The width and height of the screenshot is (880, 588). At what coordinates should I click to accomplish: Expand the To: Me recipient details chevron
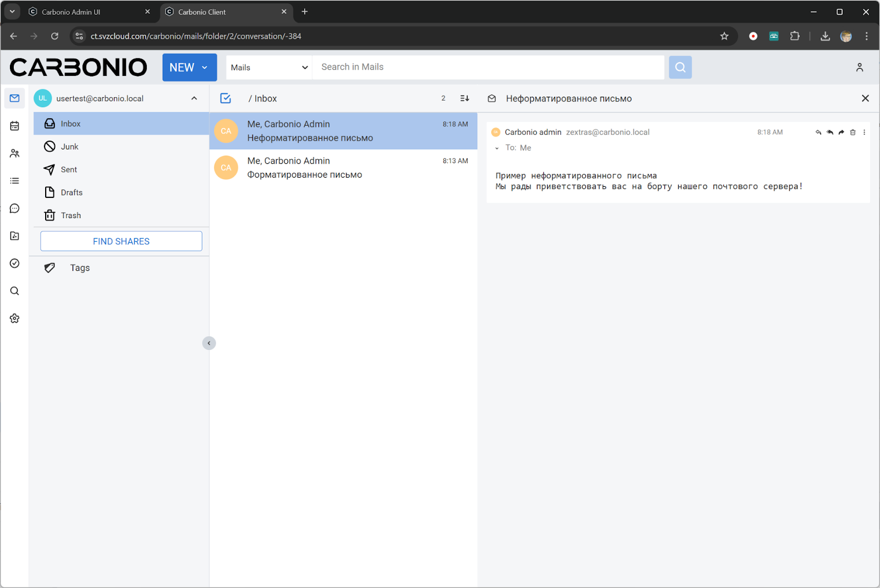(497, 148)
